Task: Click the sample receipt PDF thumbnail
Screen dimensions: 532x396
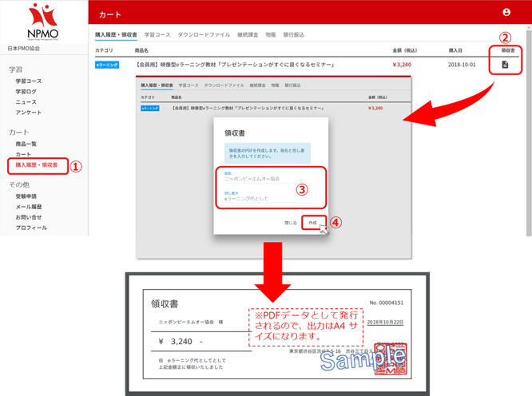Action: pos(277,334)
